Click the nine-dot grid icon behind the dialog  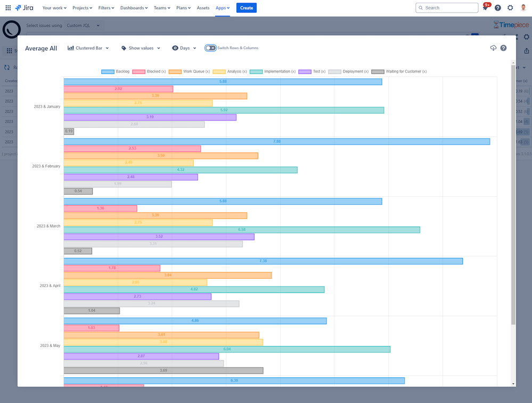pyautogui.click(x=9, y=51)
